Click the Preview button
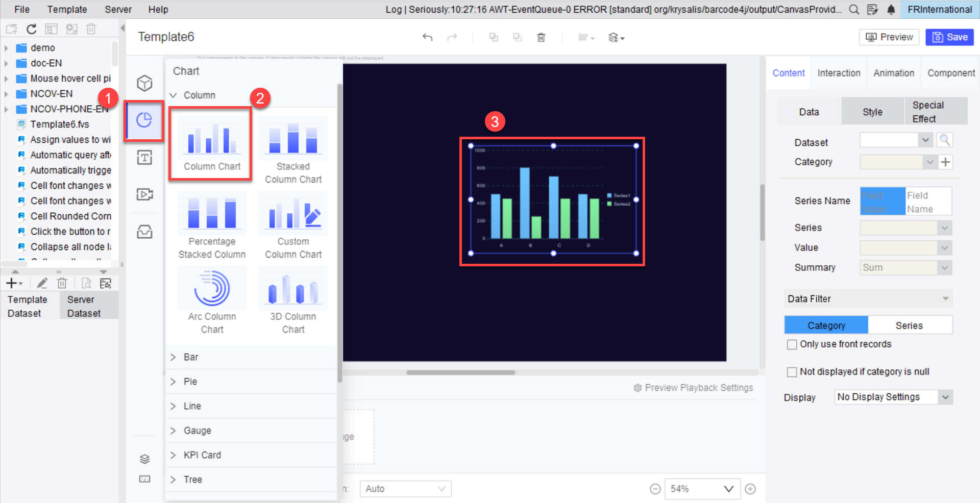This screenshot has width=980, height=503. [890, 37]
